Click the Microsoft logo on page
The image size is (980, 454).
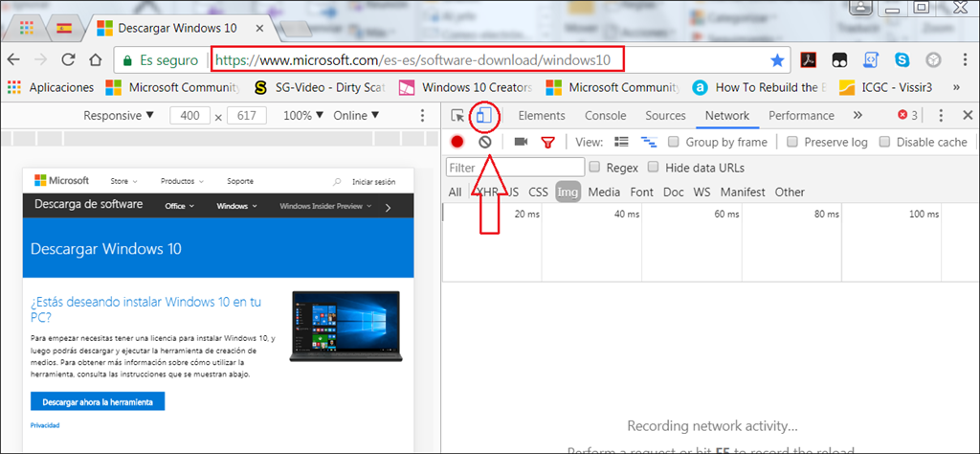[x=61, y=181]
